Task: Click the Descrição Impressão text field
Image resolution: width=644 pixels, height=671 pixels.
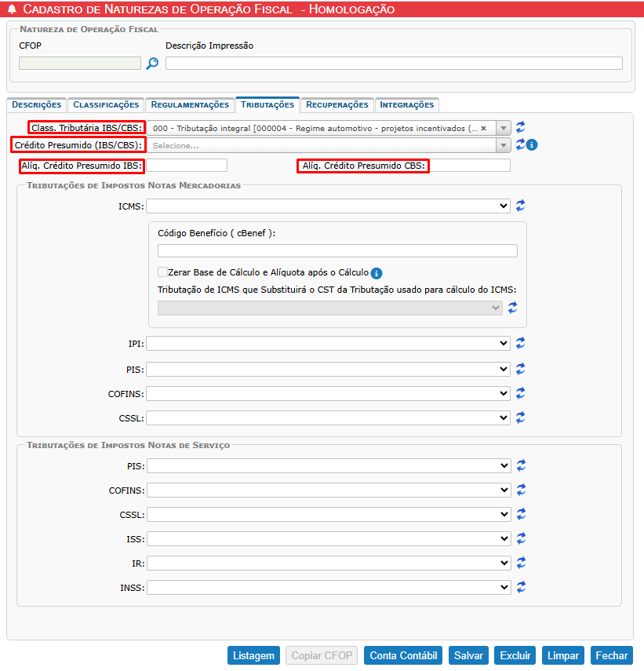Action: coord(394,64)
